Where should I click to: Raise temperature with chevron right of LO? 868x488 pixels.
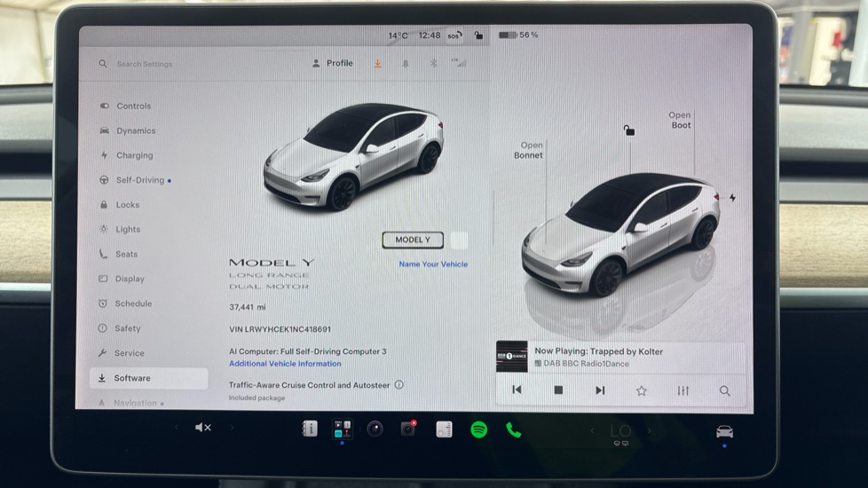coord(650,430)
